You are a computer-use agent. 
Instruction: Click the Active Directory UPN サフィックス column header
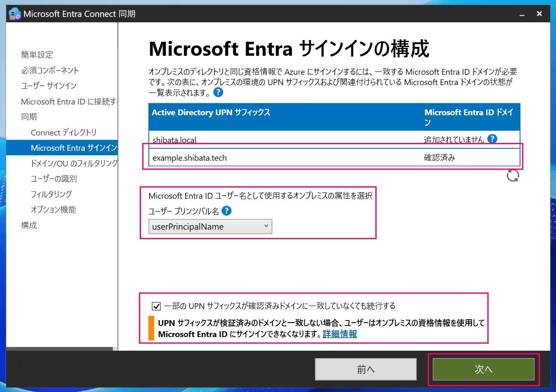pos(211,112)
